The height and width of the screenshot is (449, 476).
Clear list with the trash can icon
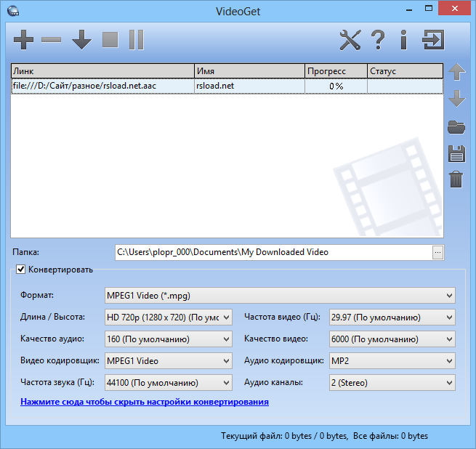pyautogui.click(x=456, y=179)
